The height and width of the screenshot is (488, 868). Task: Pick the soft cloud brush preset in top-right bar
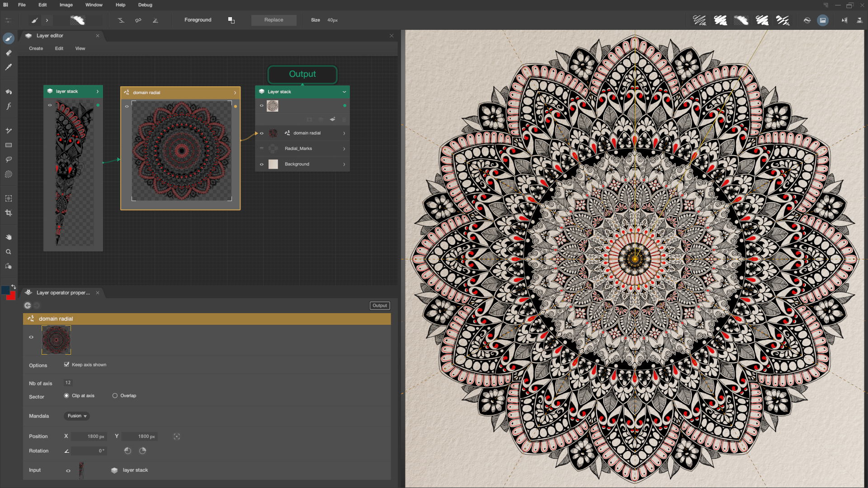coord(741,20)
